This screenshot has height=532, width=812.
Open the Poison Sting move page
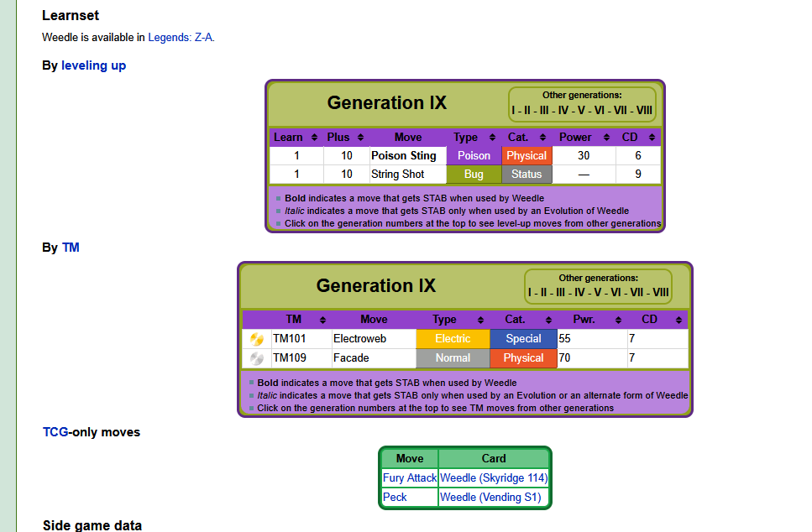pos(404,156)
